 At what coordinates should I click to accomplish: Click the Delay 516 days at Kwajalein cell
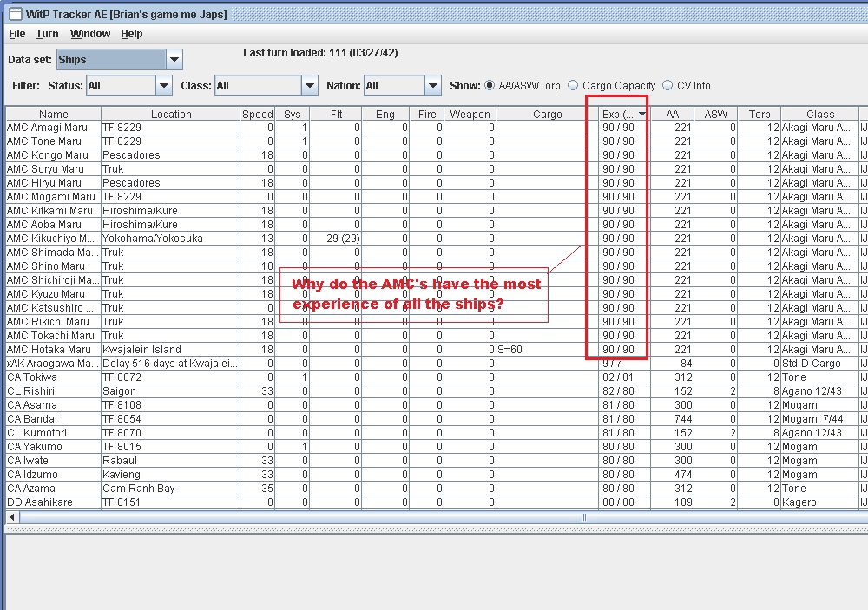pyautogui.click(x=171, y=363)
